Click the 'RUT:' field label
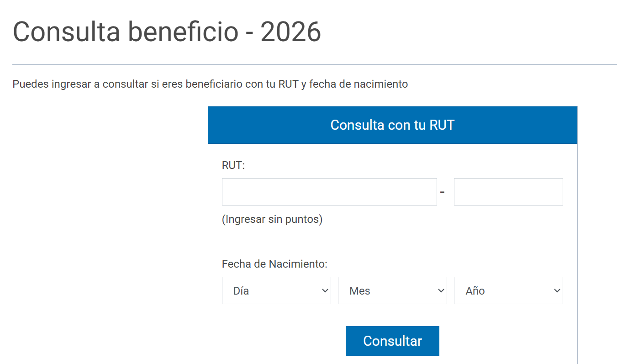617x364 pixels. coord(233,165)
